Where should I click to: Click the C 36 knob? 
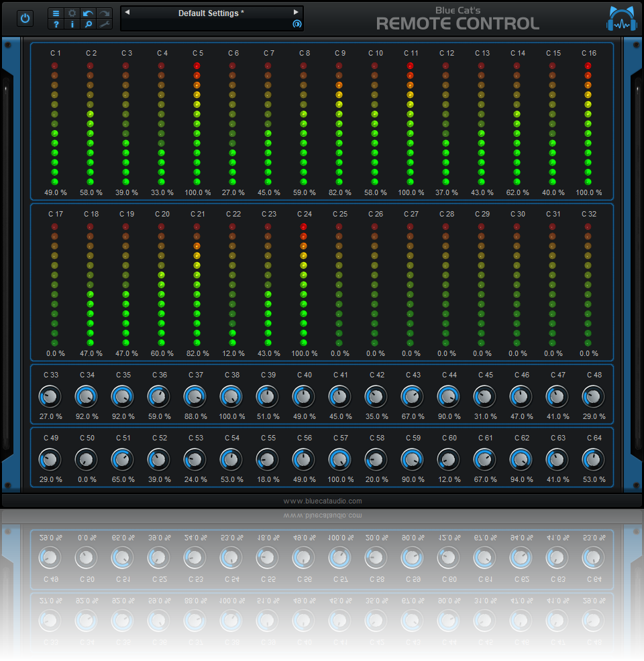158,396
